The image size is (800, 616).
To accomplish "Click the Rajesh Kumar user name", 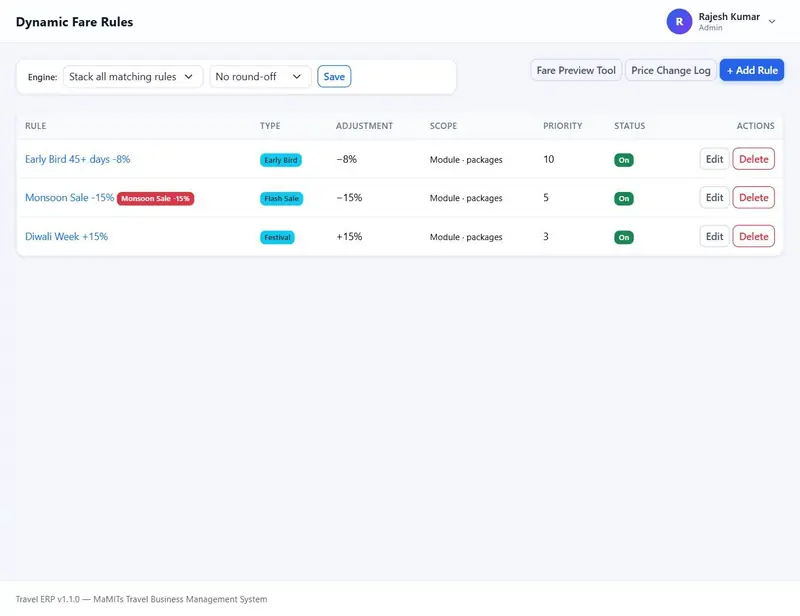I will click(729, 17).
